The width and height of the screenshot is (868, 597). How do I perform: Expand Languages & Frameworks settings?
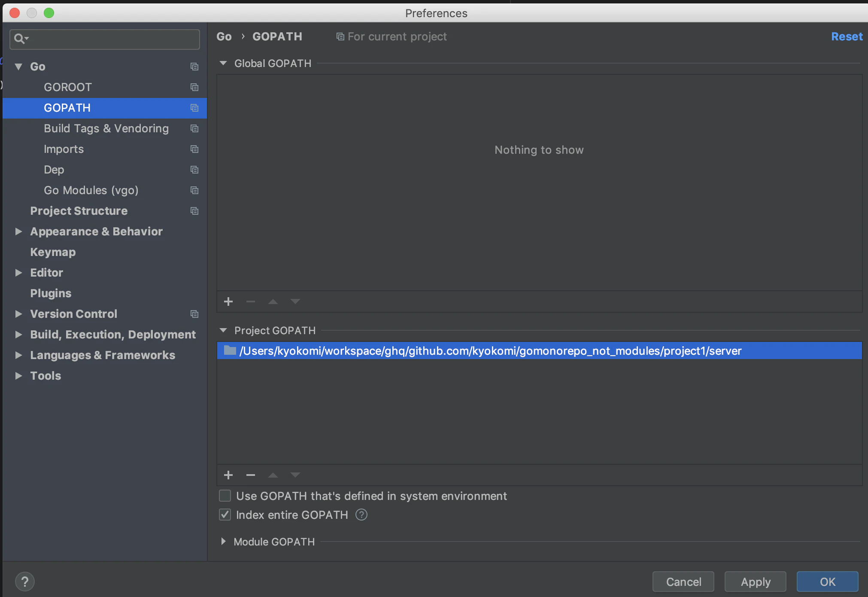tap(18, 355)
